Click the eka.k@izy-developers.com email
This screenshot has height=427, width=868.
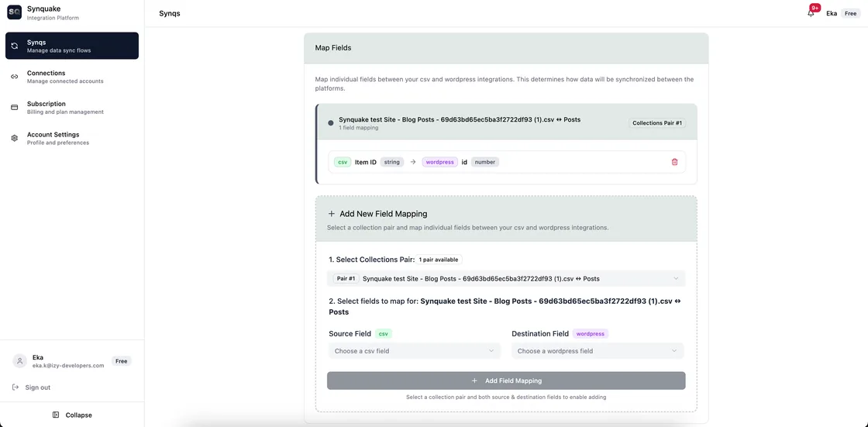[x=69, y=366]
